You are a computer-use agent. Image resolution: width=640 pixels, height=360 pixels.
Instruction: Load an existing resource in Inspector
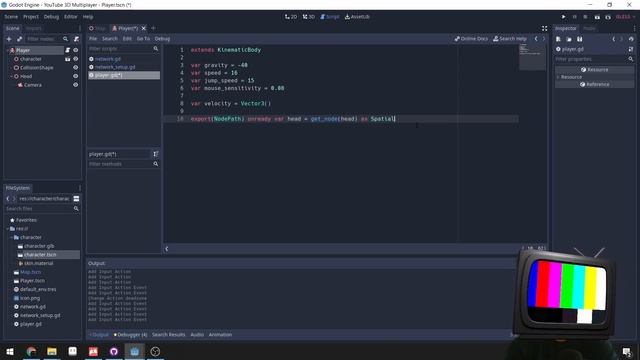569,39
